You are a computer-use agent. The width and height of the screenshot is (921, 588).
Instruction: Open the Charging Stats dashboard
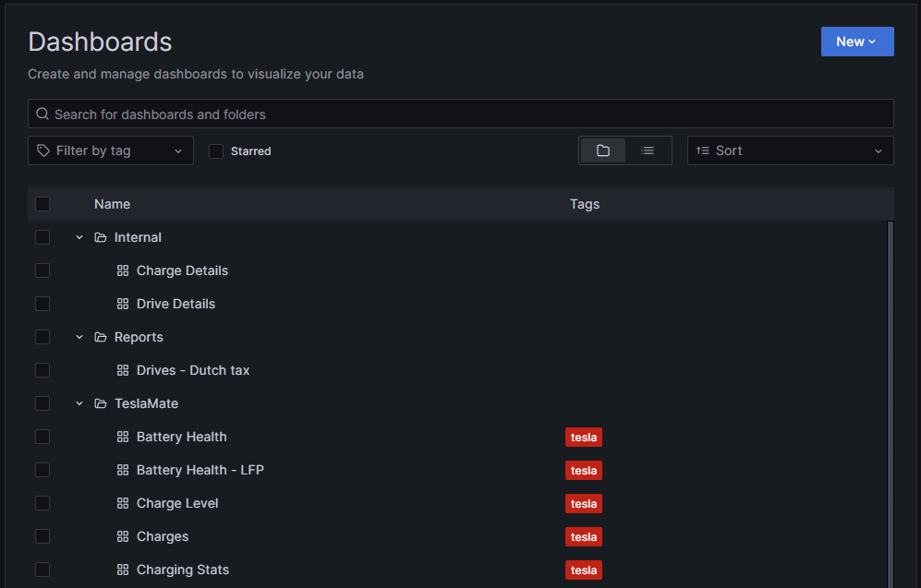pyautogui.click(x=183, y=570)
